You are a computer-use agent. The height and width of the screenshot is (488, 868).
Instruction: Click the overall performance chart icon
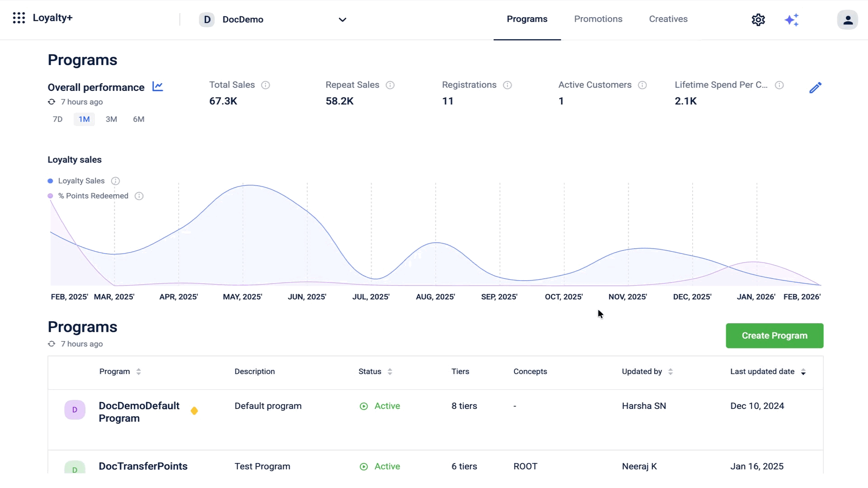click(x=157, y=86)
